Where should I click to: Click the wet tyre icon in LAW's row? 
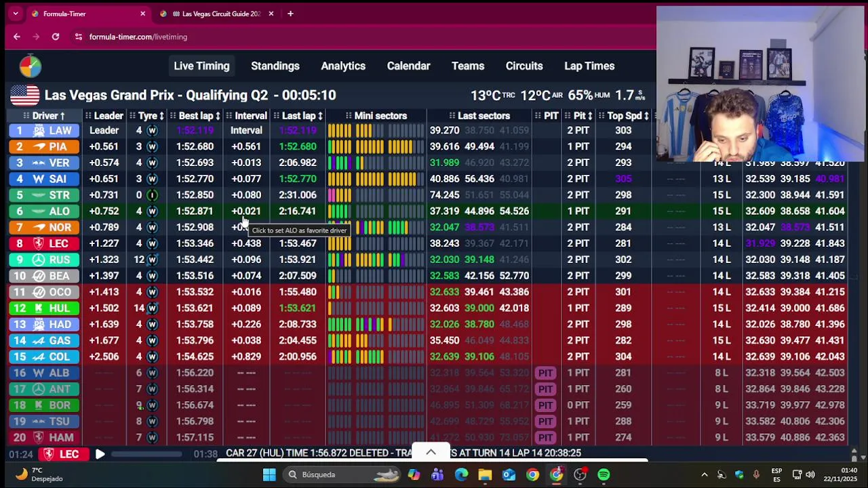(152, 130)
